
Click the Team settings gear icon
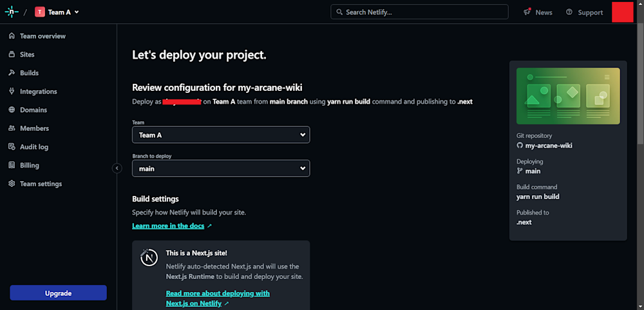coord(12,184)
